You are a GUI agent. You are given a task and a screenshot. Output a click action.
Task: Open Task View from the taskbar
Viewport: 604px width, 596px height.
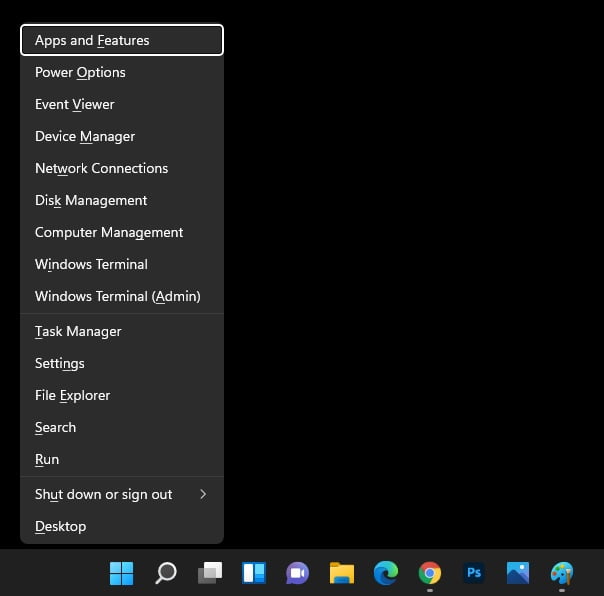click(210, 573)
